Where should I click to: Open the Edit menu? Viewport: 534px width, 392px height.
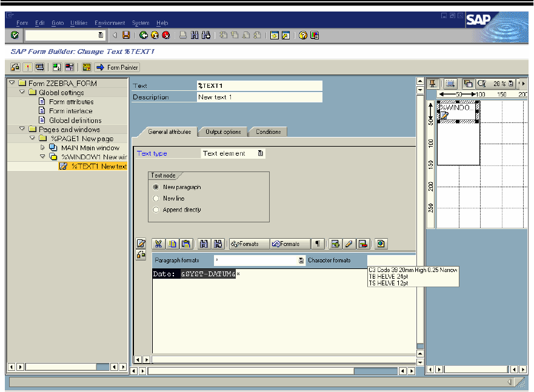point(40,23)
